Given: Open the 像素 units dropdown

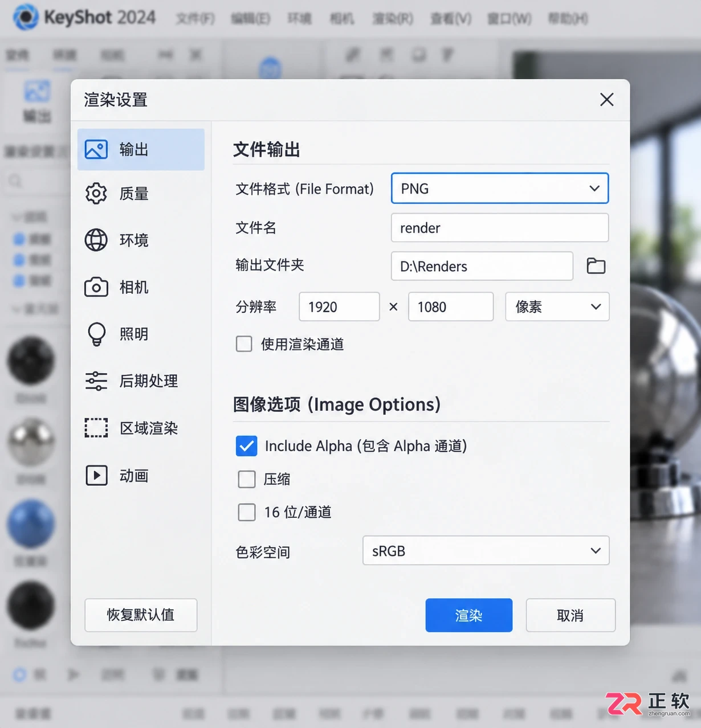Looking at the screenshot, I should tap(557, 307).
